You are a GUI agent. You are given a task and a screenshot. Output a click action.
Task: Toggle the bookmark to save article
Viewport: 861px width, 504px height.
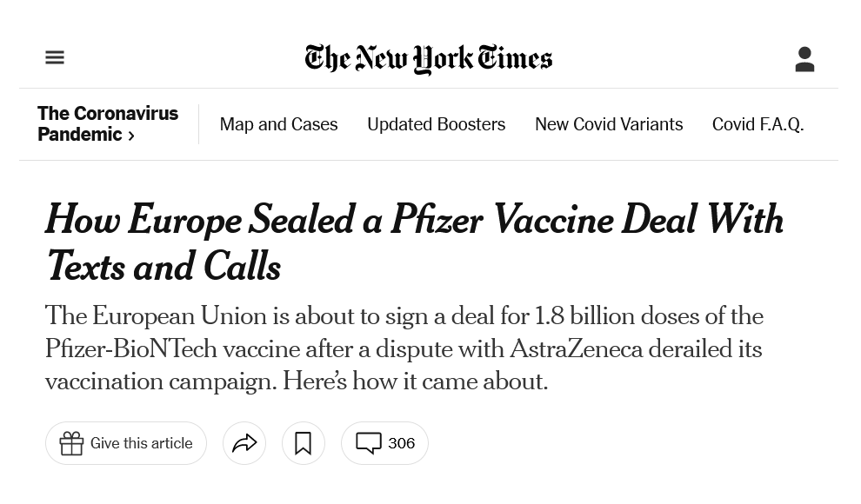(303, 443)
